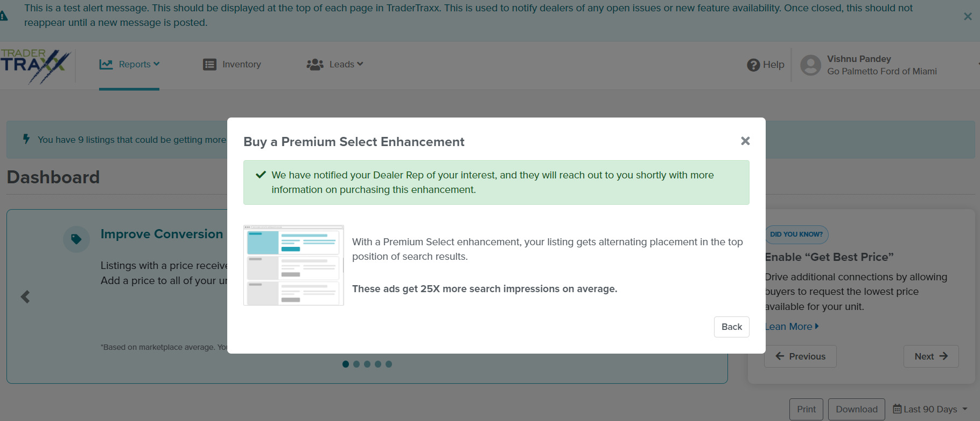Click the Leads people icon
This screenshot has height=421, width=980.
click(315, 65)
